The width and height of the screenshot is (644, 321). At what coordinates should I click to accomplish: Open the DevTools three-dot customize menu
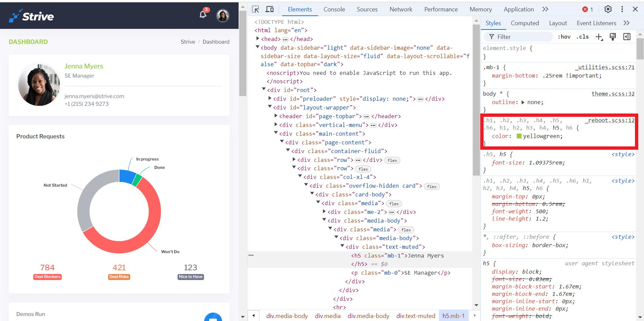(622, 9)
